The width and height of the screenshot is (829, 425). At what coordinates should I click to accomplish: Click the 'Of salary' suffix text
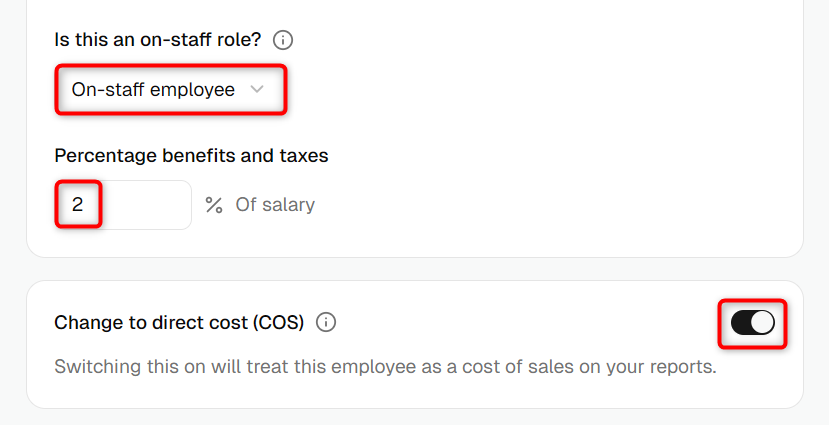pos(275,205)
